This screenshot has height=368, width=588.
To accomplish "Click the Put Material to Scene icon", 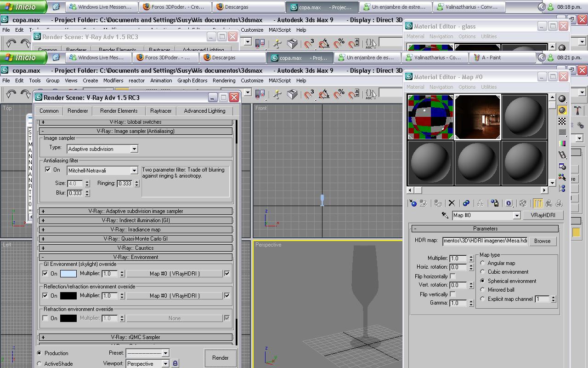I will 424,203.
